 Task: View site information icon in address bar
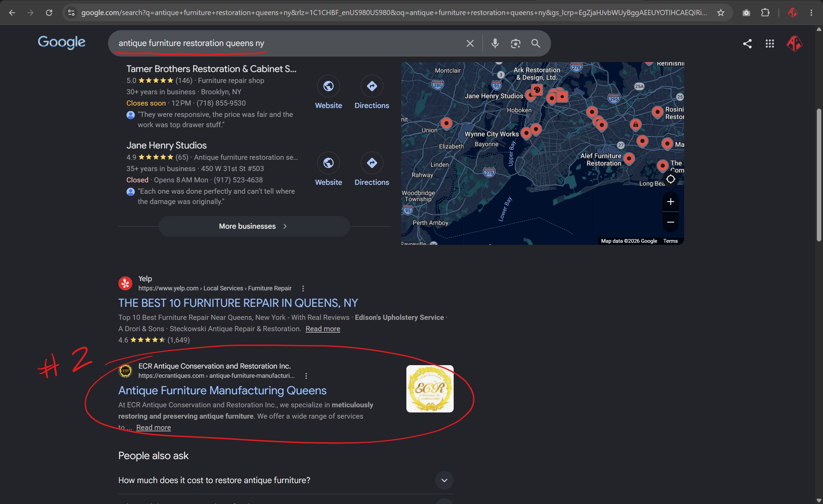point(71,13)
